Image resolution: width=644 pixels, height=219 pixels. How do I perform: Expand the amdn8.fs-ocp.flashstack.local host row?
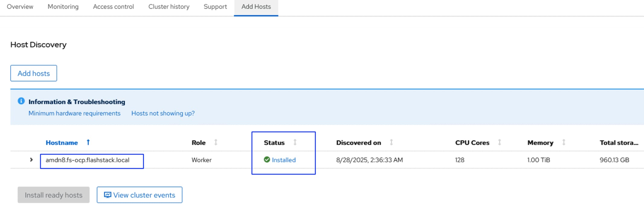(x=31, y=160)
